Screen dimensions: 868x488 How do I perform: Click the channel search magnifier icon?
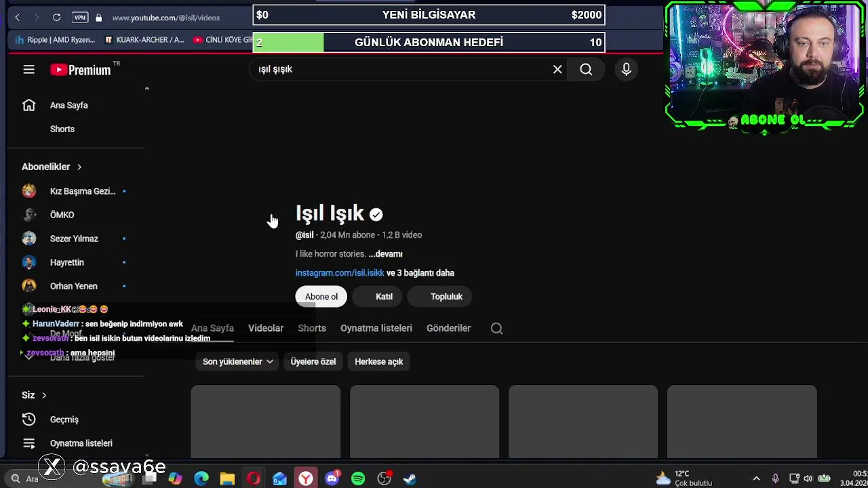496,328
